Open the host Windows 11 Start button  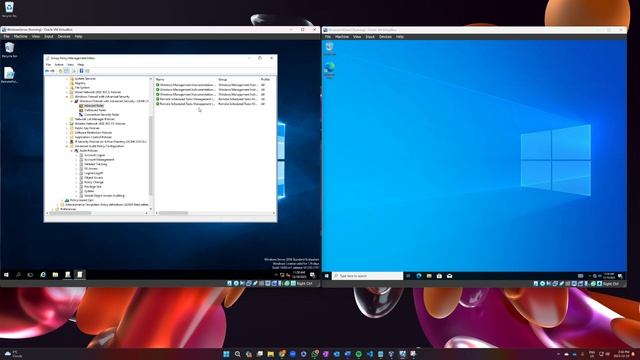pyautogui.click(x=226, y=354)
